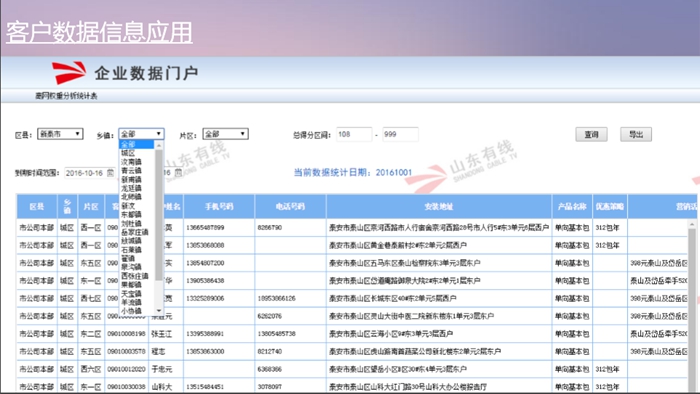The width and height of the screenshot is (700, 394).
Task: Pick 石莱镇 in the township list
Action: [131, 249]
